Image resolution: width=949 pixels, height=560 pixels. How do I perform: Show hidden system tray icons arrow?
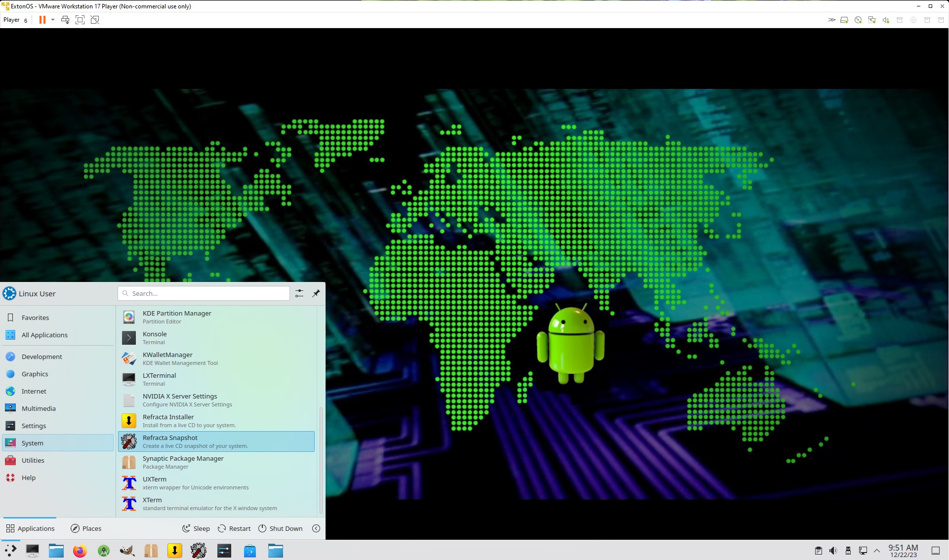coord(877,551)
